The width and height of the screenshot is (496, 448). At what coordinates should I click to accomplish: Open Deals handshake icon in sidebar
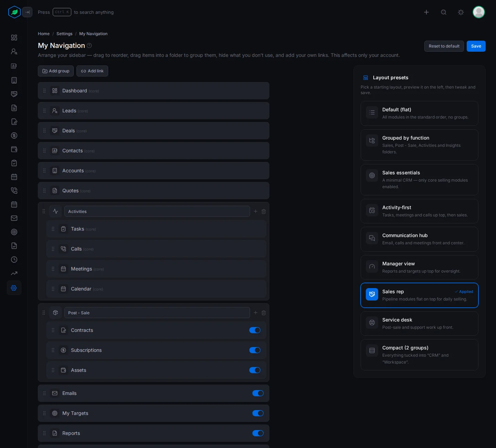14,94
